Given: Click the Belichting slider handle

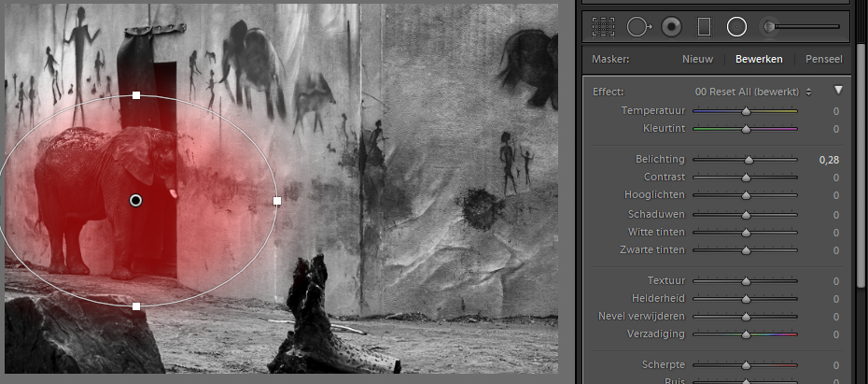Looking at the screenshot, I should (x=749, y=160).
